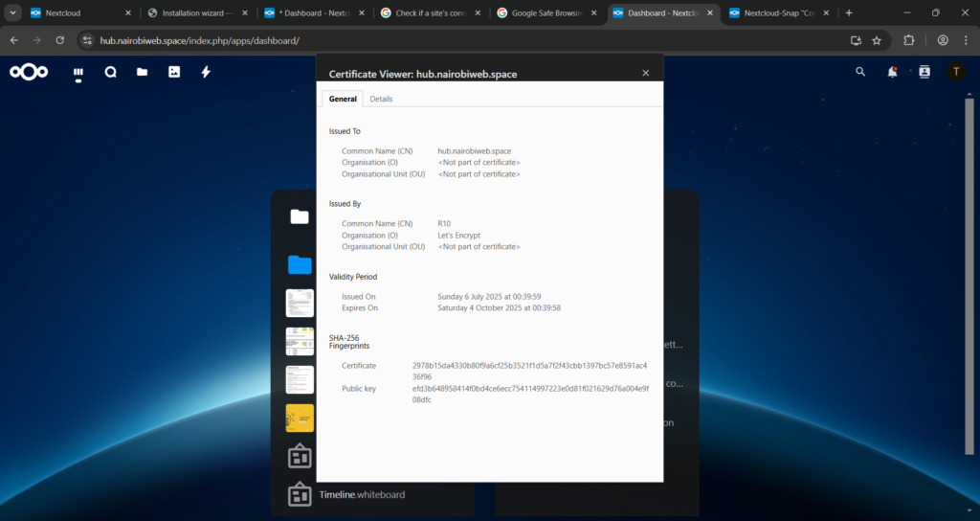Click the page vertical scrollbar
Viewport: 980px width, 521px height.
click(x=969, y=275)
